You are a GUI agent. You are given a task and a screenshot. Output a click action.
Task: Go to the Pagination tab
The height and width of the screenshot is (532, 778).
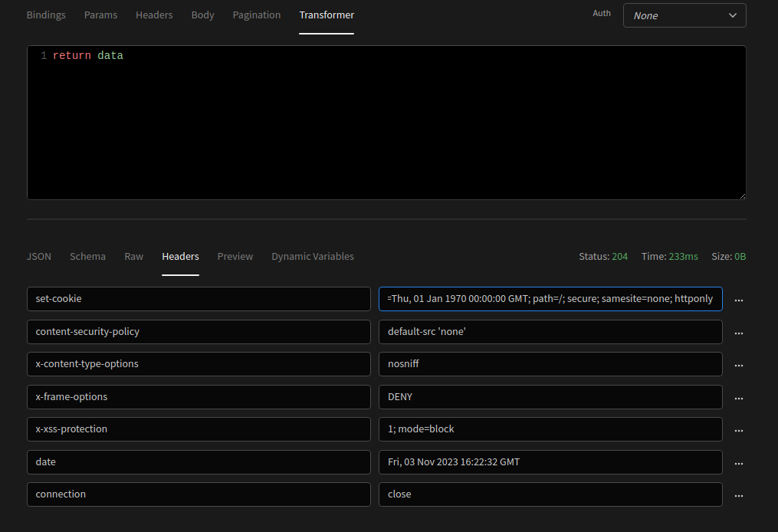257,15
